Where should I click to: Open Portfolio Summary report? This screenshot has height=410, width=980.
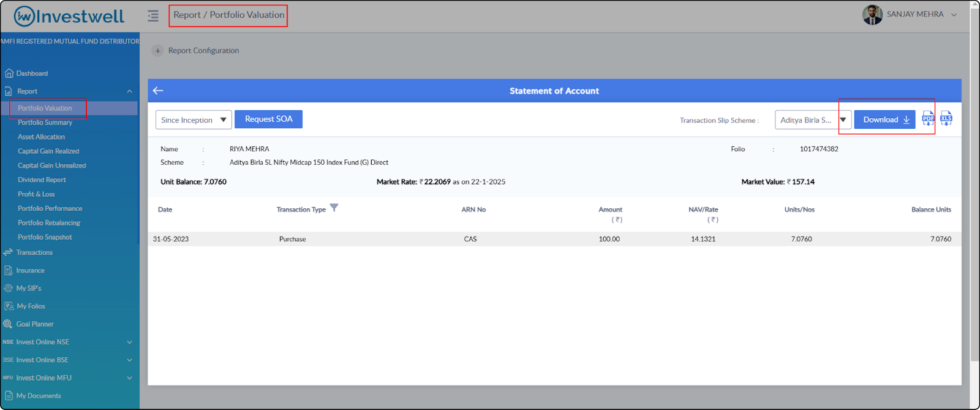[x=45, y=123]
